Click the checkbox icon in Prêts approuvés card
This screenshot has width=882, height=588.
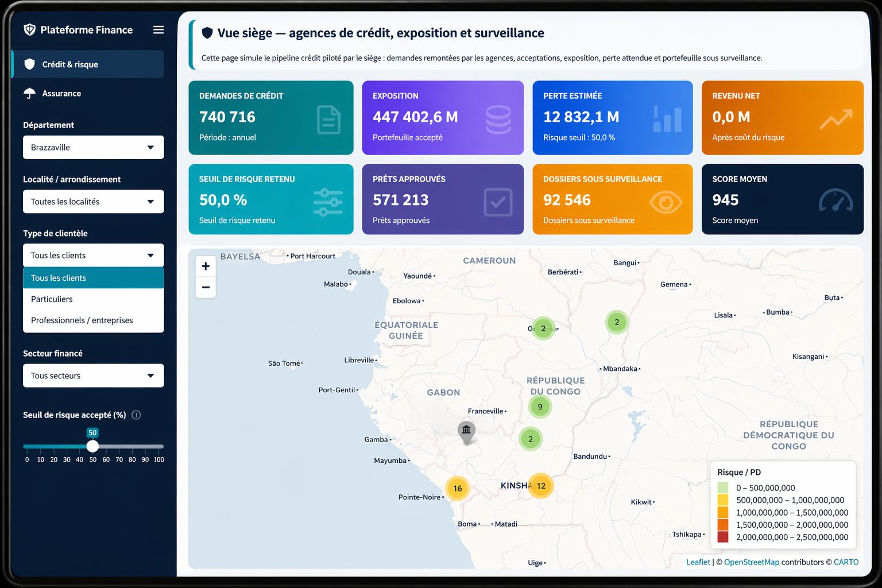498,202
